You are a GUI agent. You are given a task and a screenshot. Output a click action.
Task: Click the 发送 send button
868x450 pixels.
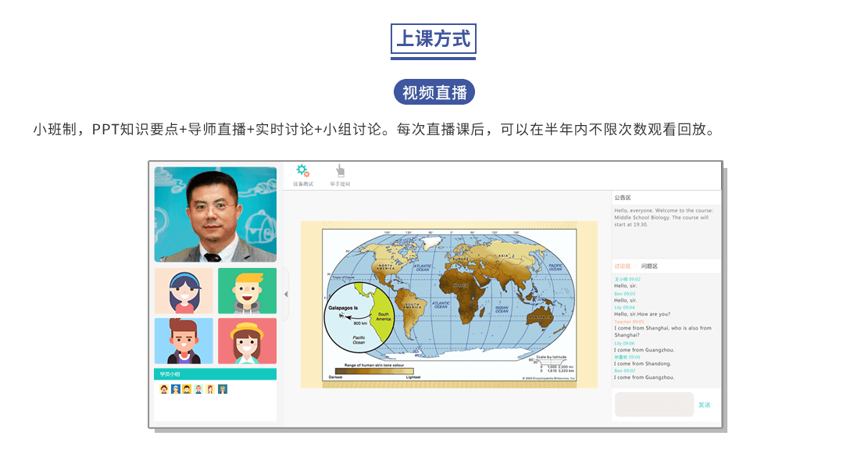pyautogui.click(x=704, y=405)
